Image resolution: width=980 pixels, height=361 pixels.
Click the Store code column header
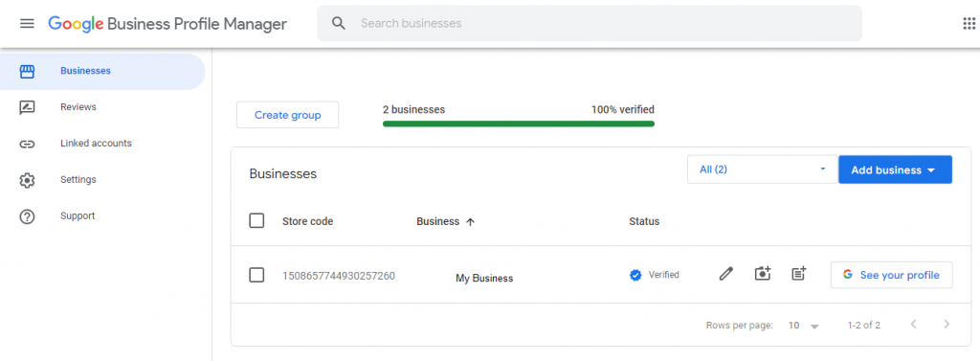click(x=307, y=221)
